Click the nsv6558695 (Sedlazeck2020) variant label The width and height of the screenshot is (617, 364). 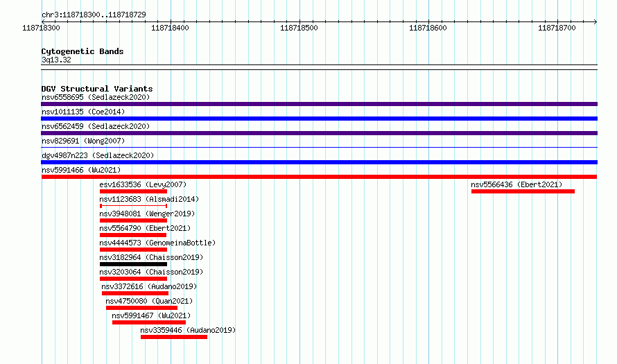pos(96,97)
